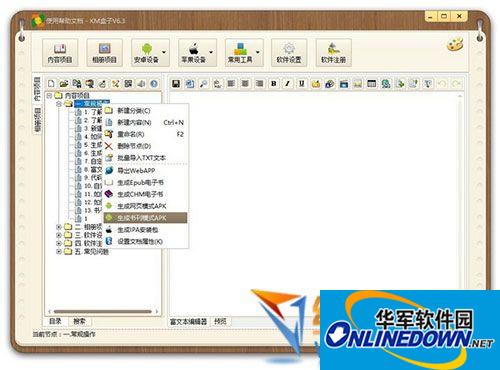The image size is (500, 370).
Task: Open the 内容项目 main toolbar button
Action: click(x=60, y=53)
